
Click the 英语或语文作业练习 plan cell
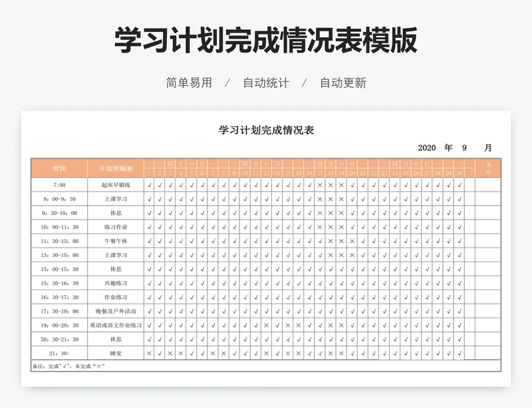click(116, 325)
